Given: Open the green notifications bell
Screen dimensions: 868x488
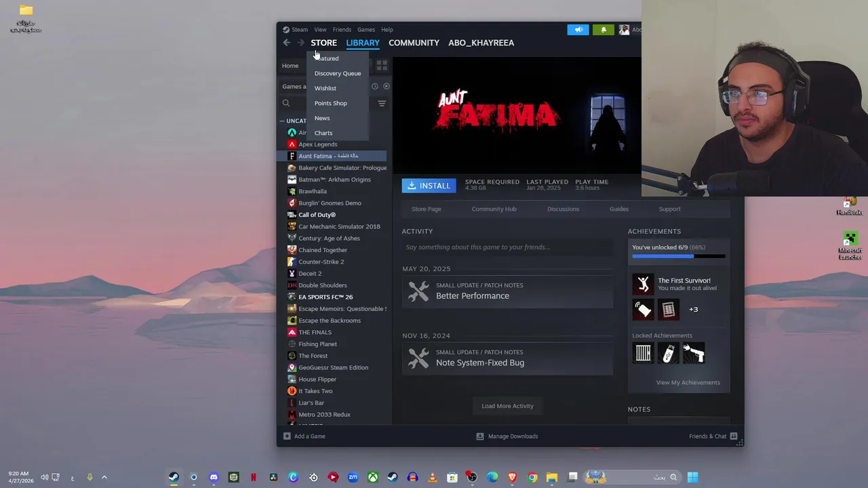Looking at the screenshot, I should click(604, 29).
